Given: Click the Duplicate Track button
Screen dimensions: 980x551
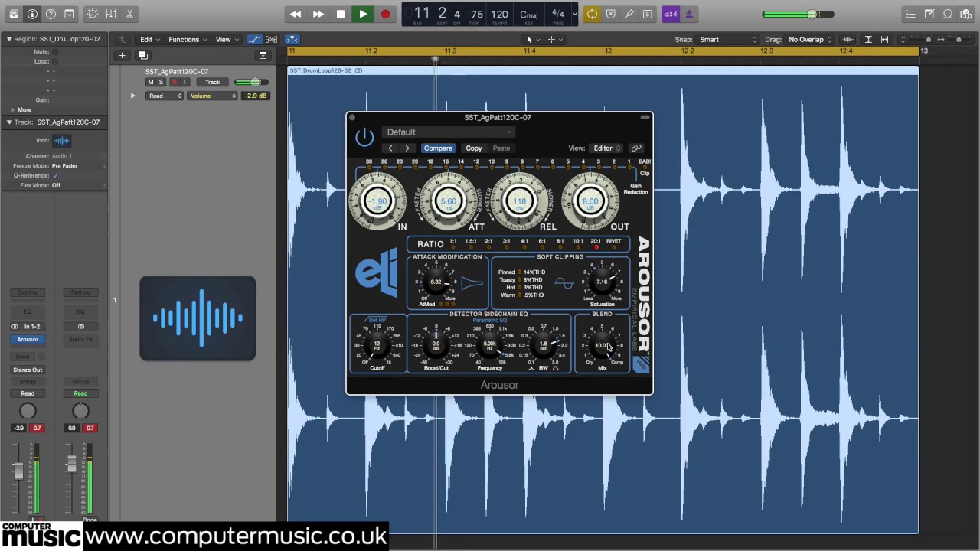Looking at the screenshot, I should (x=142, y=55).
